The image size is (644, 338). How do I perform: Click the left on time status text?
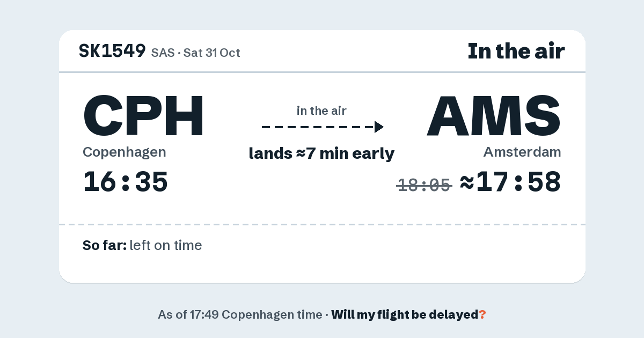pyautogui.click(x=166, y=246)
